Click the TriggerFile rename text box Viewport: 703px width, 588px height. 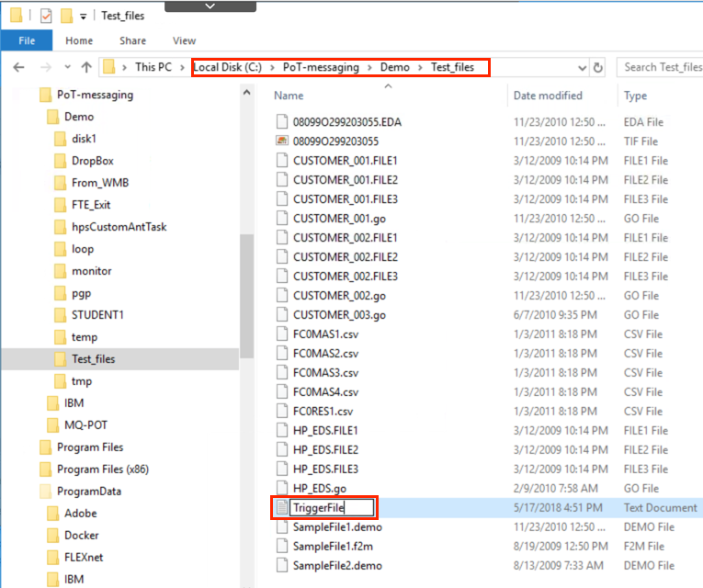point(332,508)
